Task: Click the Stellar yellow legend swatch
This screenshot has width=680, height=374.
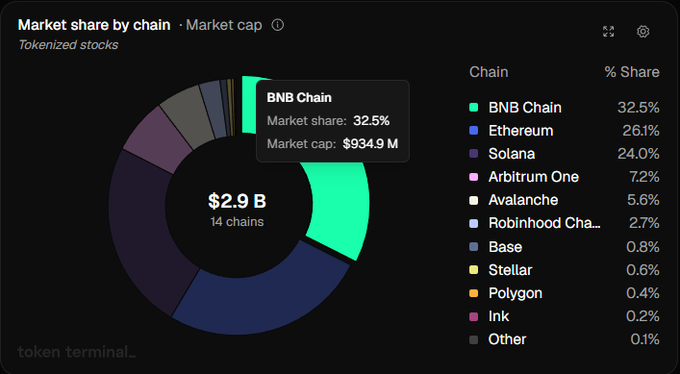Action: 474,270
